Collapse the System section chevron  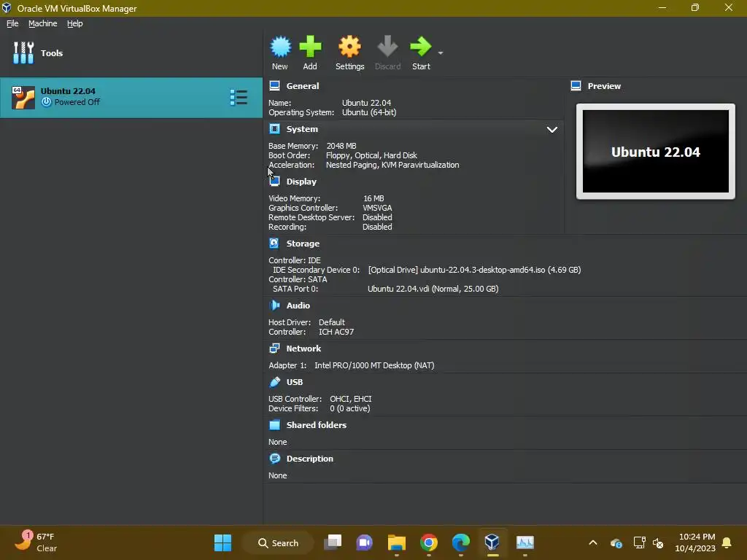(x=551, y=130)
